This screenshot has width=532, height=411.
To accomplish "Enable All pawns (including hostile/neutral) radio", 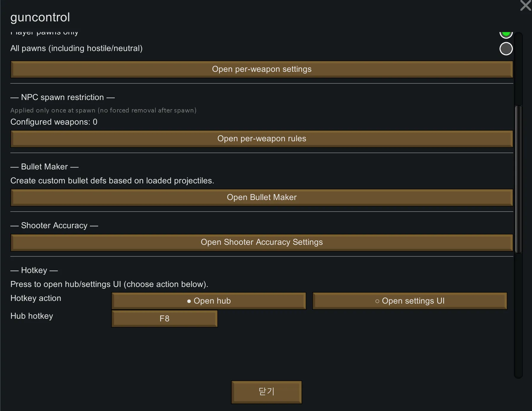I will 506,49.
